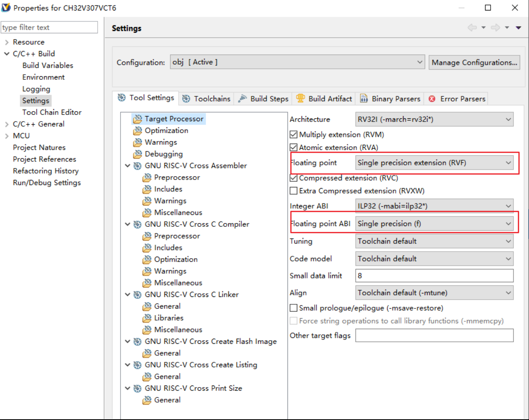Click the Toolchains tab icon

point(186,99)
